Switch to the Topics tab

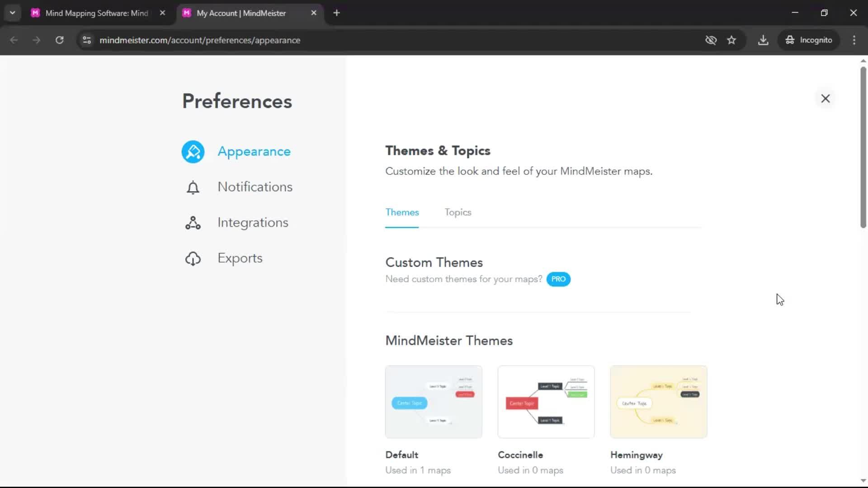(458, 212)
